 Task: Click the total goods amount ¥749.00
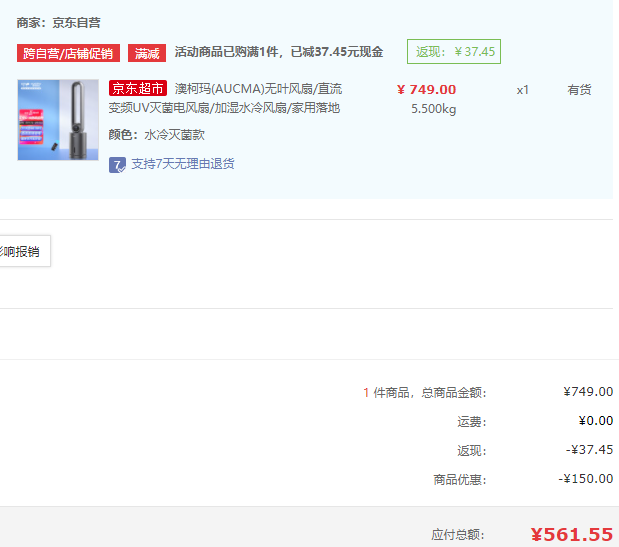(588, 392)
